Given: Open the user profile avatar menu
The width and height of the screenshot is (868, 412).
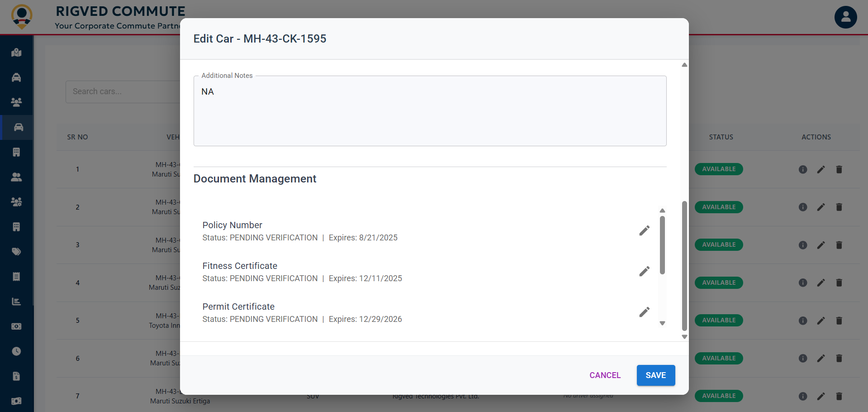Looking at the screenshot, I should pos(845,17).
